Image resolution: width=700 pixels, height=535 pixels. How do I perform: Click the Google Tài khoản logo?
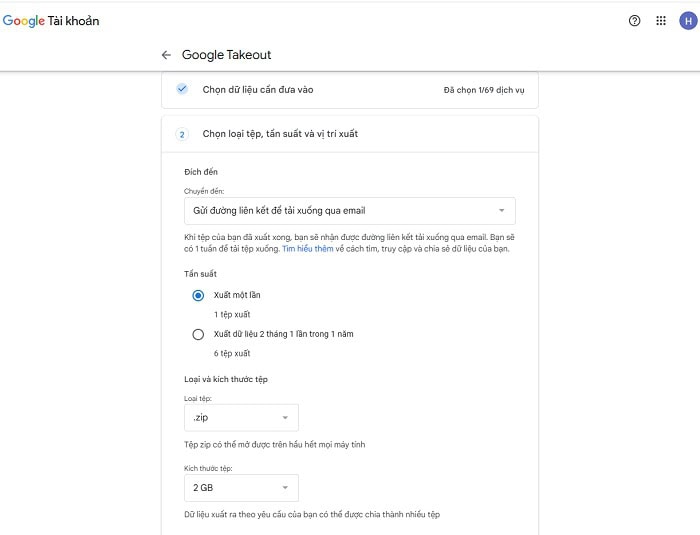[x=51, y=20]
